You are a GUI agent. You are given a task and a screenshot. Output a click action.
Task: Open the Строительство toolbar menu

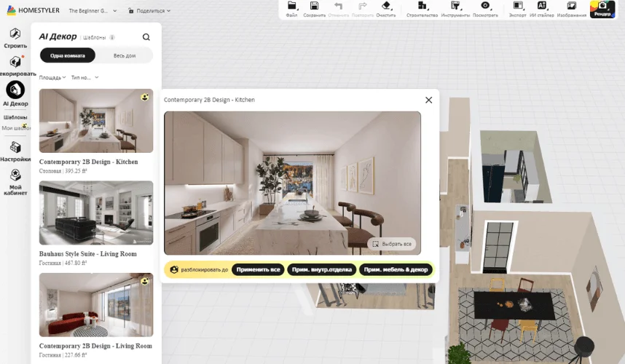[422, 9]
